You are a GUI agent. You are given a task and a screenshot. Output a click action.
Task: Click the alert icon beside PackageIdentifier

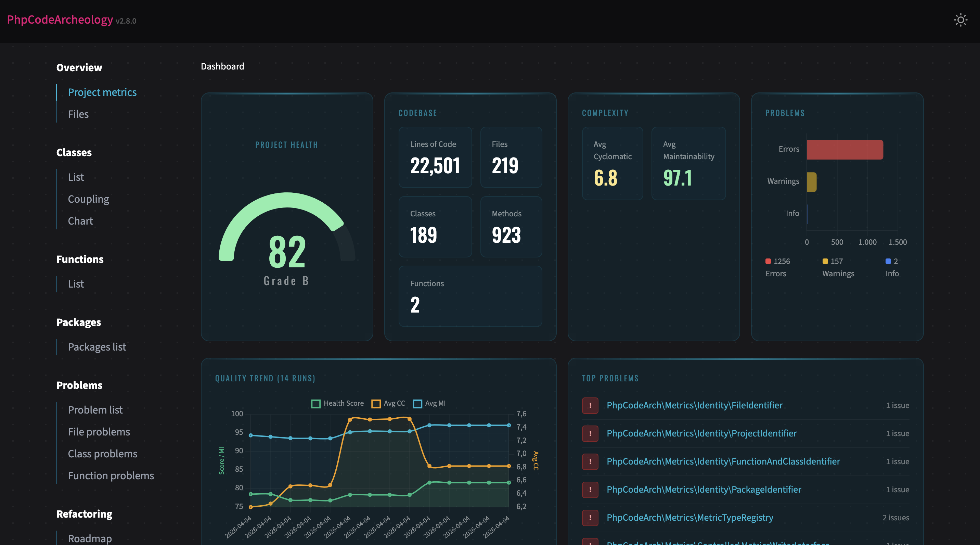pyautogui.click(x=590, y=490)
